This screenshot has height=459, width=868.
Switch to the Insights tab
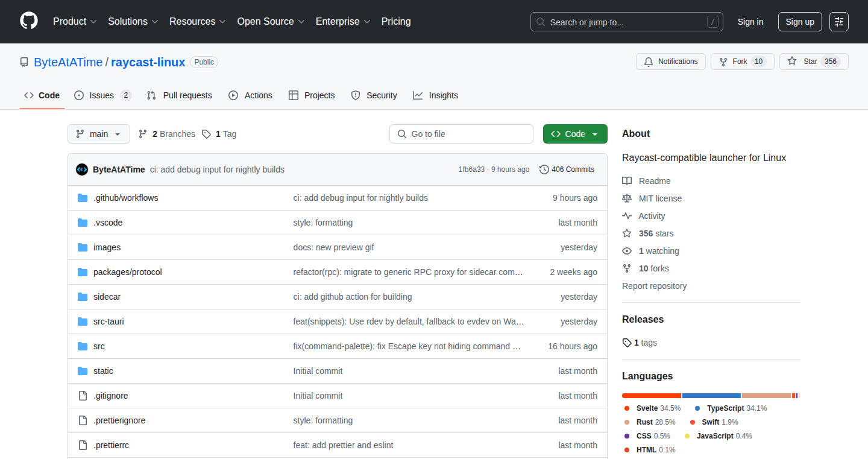(x=435, y=95)
